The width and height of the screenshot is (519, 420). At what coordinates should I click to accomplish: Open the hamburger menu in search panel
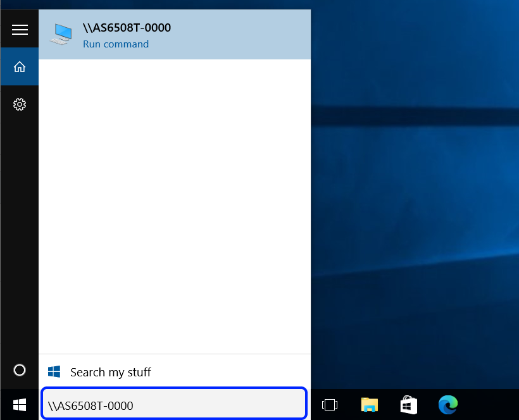(20, 30)
